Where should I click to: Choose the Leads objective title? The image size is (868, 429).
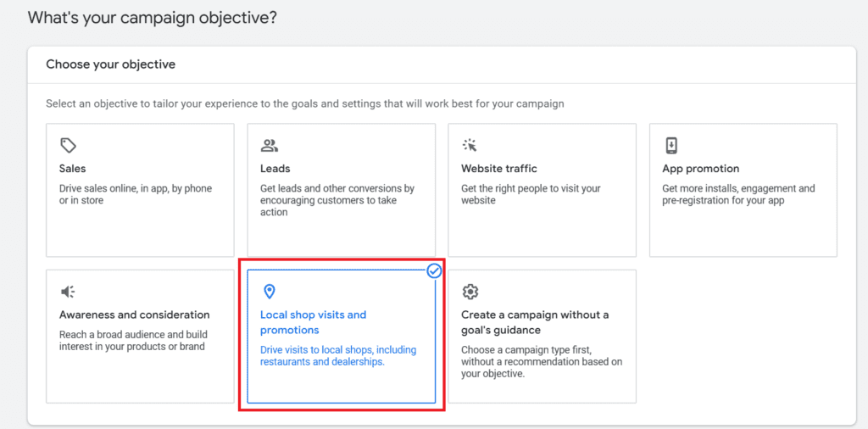275,169
